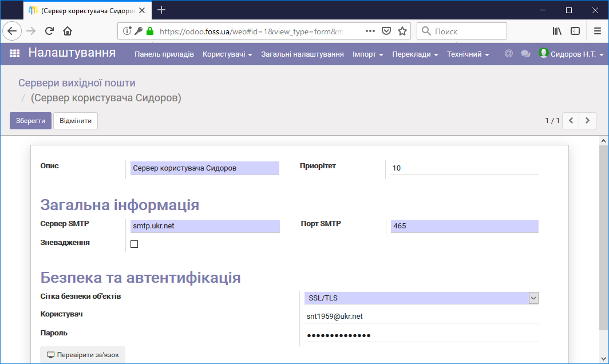The width and height of the screenshot is (609, 364).
Task: Go back to previous browser page
Action: 12,31
